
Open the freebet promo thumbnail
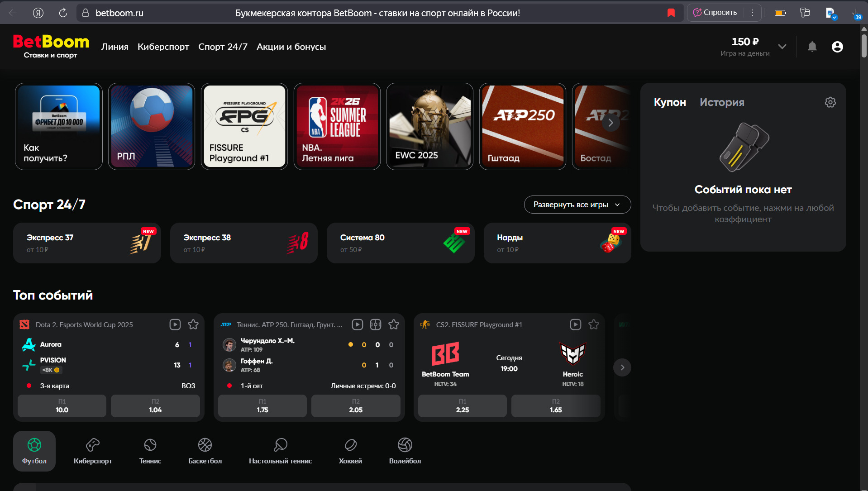pyautogui.click(x=59, y=126)
